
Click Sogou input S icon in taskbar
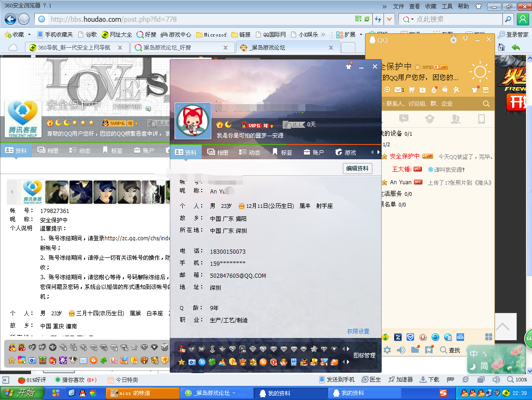(x=443, y=393)
